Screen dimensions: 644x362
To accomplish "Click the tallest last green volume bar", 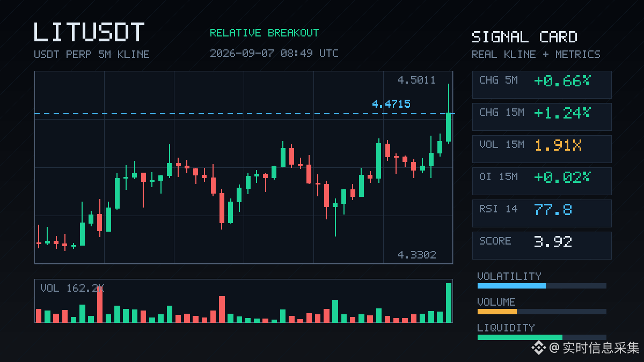I will pos(449,302).
